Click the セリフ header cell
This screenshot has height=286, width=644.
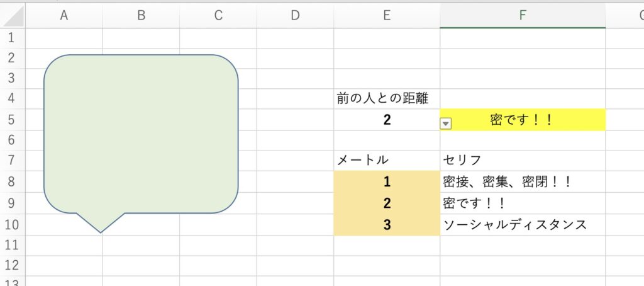click(523, 161)
